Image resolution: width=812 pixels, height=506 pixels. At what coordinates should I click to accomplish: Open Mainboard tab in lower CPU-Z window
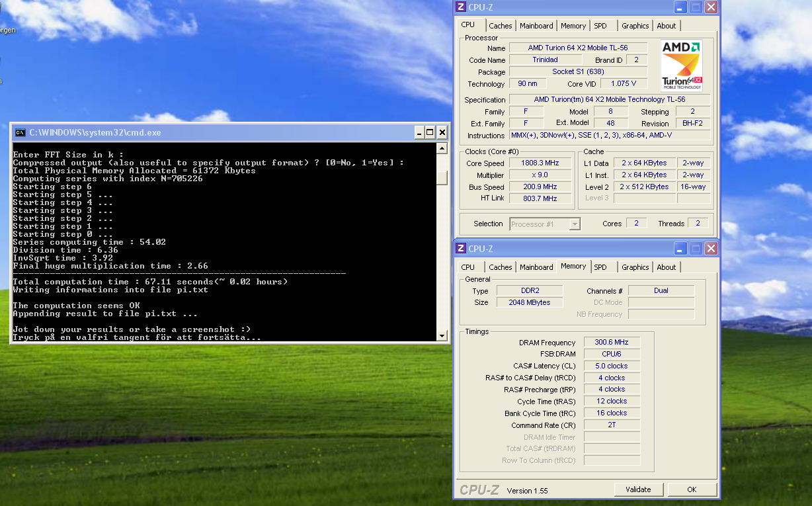536,267
